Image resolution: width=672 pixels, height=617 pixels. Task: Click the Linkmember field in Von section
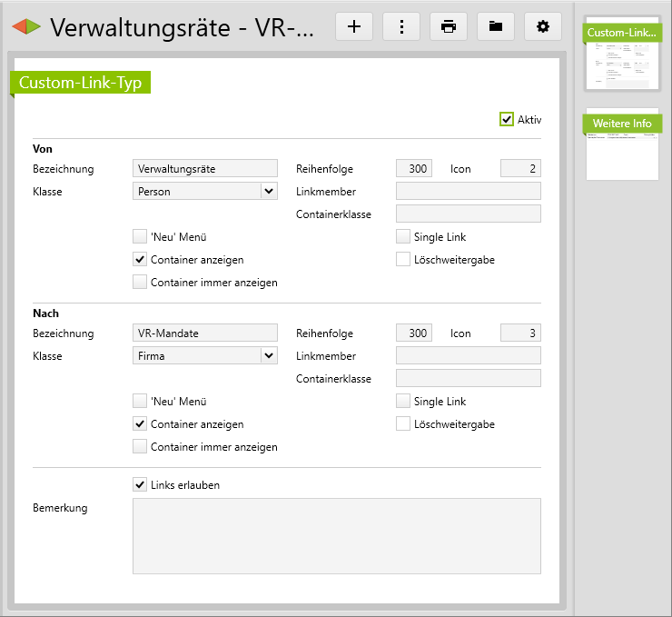(468, 192)
